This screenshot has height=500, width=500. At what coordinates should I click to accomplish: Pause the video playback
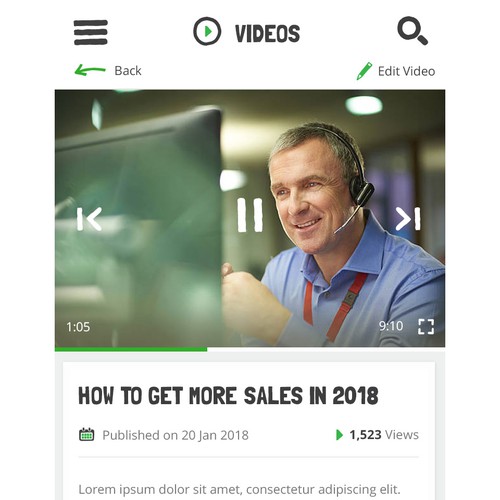click(x=250, y=215)
